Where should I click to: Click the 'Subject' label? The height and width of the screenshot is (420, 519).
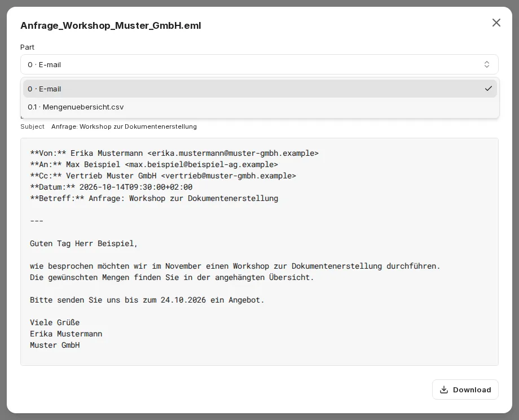tap(32, 126)
